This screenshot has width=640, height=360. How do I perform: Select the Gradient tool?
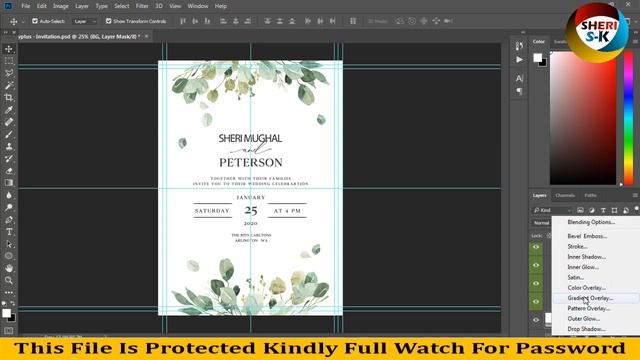[9, 183]
